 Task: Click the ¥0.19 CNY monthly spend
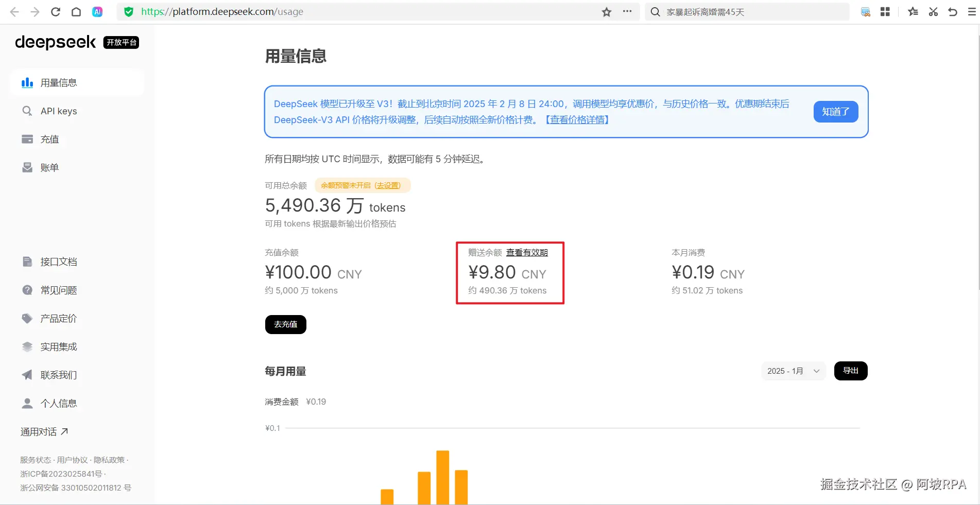pos(708,272)
